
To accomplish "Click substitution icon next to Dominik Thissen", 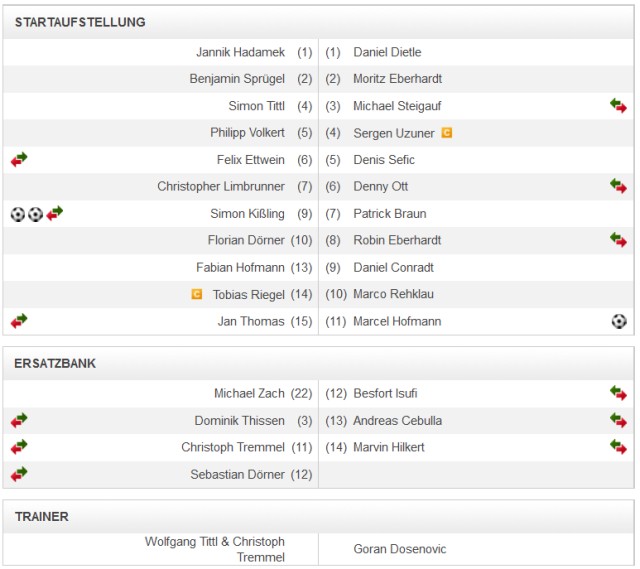I will pyautogui.click(x=19, y=421).
